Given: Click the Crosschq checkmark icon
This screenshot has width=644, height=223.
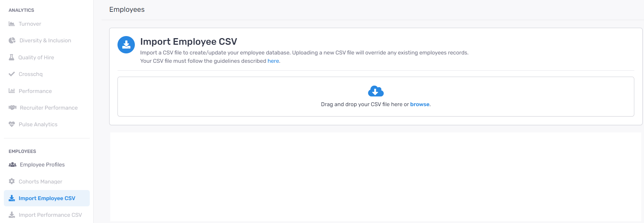Looking at the screenshot, I should pos(12,74).
